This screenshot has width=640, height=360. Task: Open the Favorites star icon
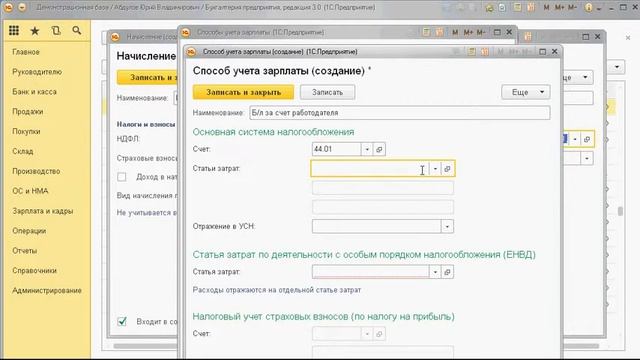[35, 31]
